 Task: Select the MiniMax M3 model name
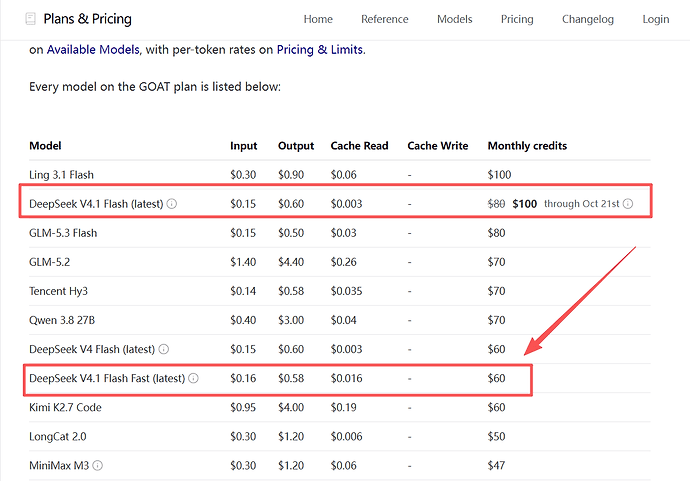click(59, 465)
